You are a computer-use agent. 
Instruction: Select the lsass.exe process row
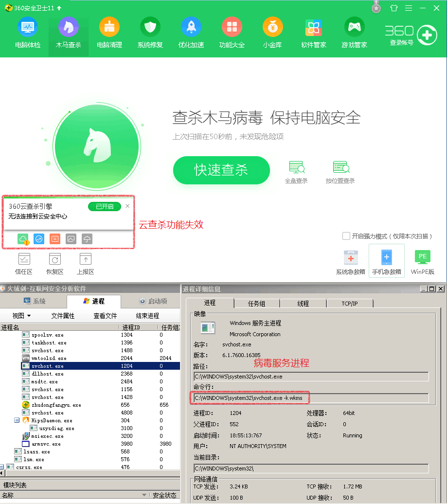tap(90, 451)
